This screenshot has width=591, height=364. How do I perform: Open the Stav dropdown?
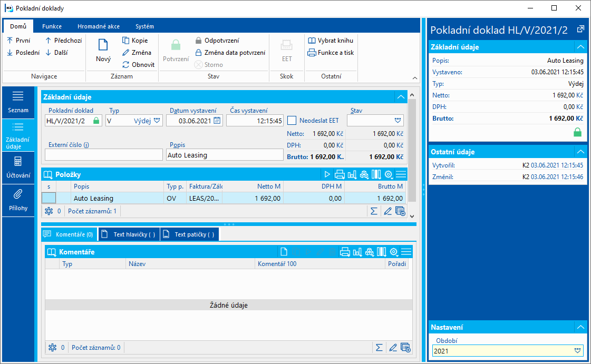click(398, 121)
